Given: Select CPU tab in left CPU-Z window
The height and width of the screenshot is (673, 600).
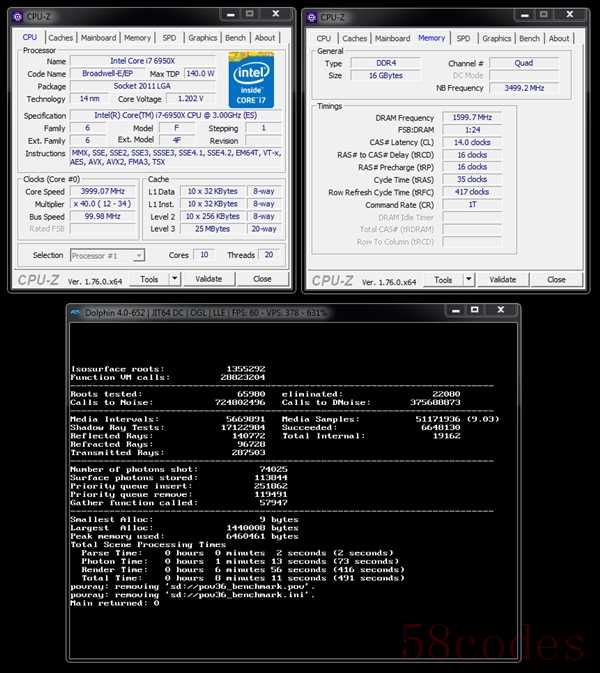Looking at the screenshot, I should click(30, 37).
